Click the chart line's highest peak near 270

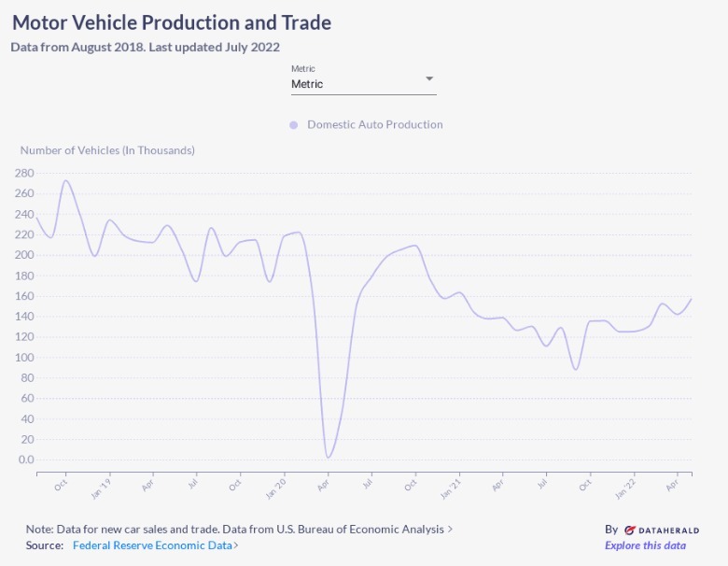point(65,181)
